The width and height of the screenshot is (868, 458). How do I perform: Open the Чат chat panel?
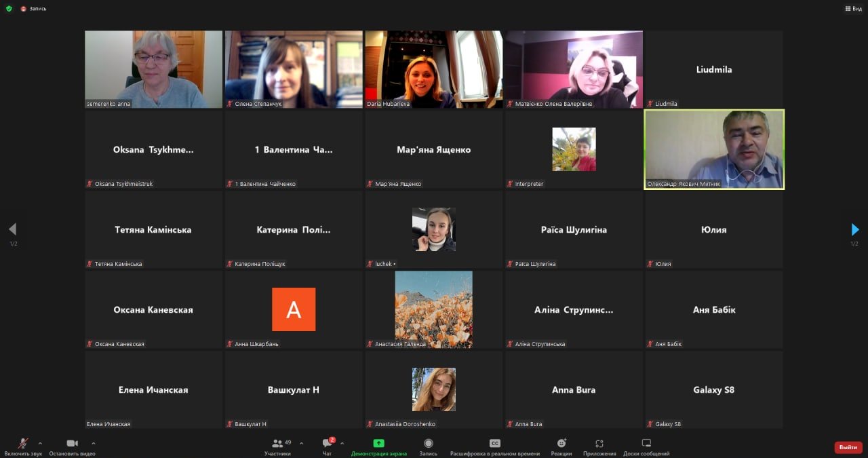pyautogui.click(x=327, y=444)
